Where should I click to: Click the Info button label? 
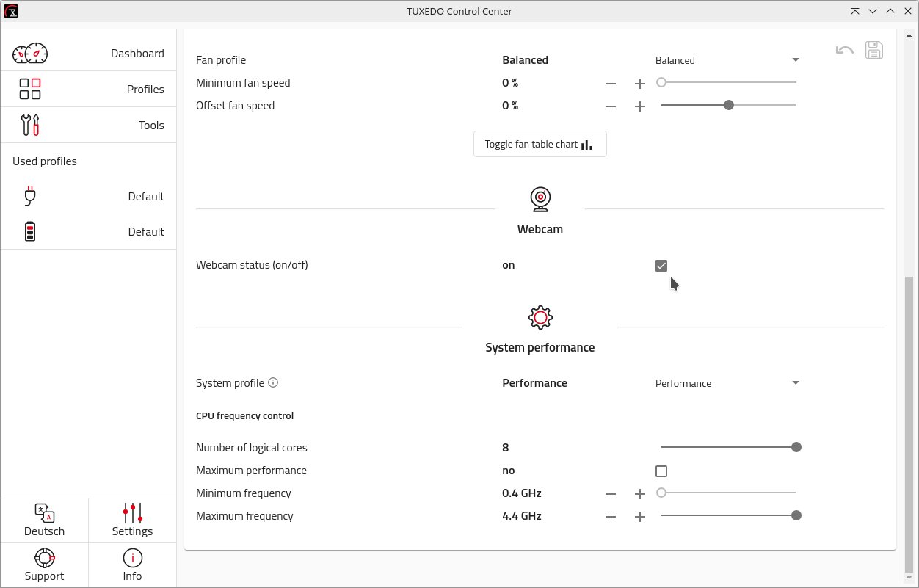133,576
